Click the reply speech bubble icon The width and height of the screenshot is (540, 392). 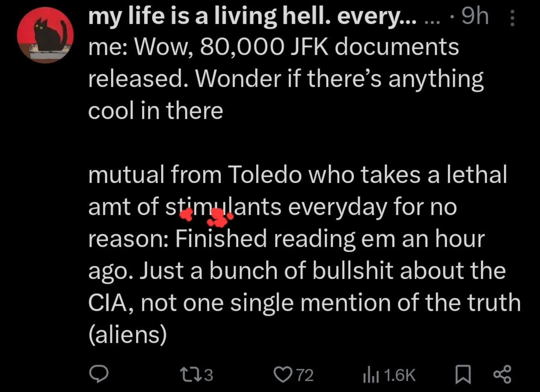[98, 374]
